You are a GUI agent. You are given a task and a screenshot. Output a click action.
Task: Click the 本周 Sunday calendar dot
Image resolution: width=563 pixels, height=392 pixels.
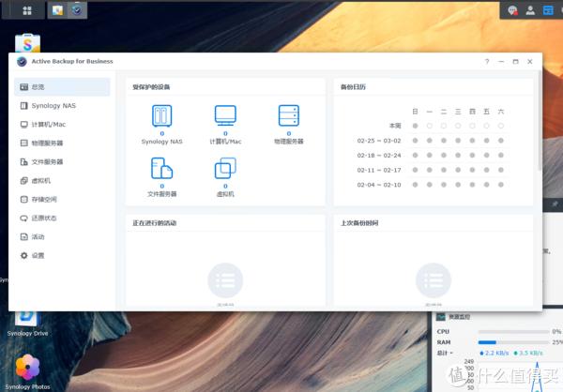tap(415, 126)
